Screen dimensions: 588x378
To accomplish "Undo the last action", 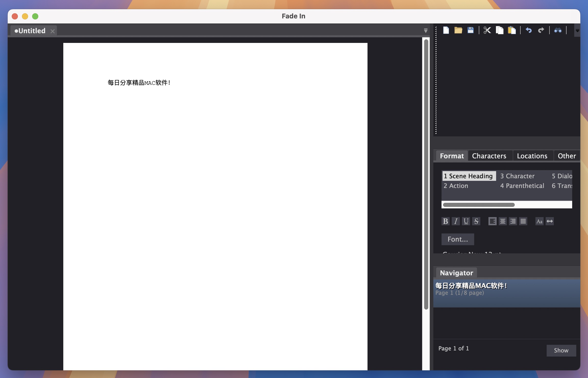I will pyautogui.click(x=528, y=30).
